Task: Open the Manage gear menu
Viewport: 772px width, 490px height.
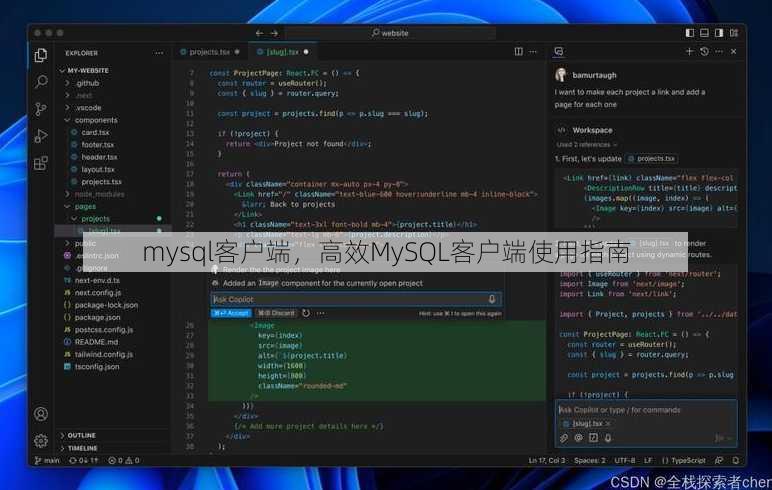Action: pos(41,441)
